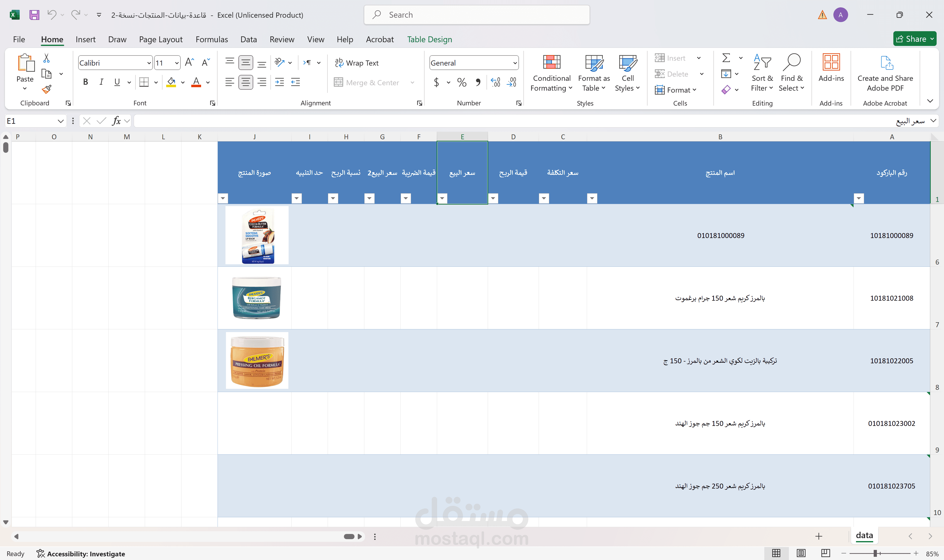Click the AutoSum sigma icon

(726, 58)
